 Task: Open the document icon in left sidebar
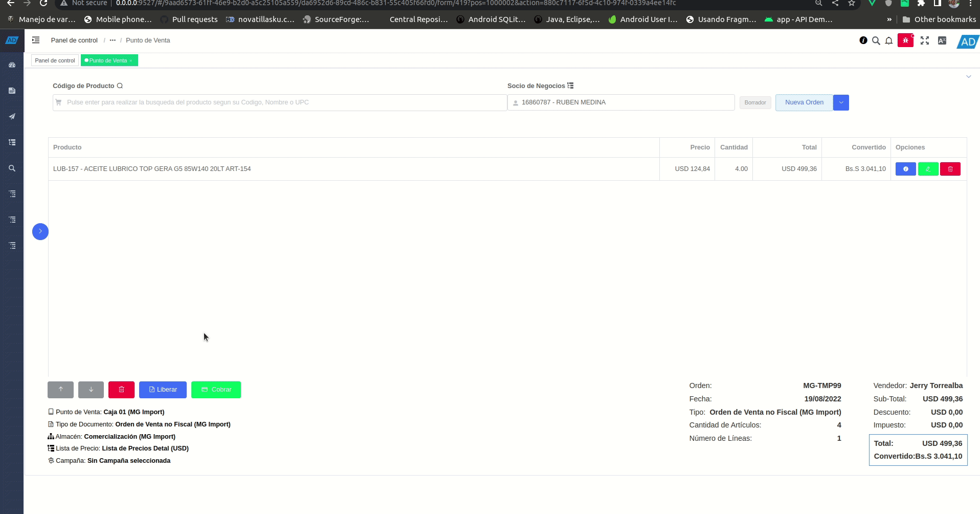point(12,91)
